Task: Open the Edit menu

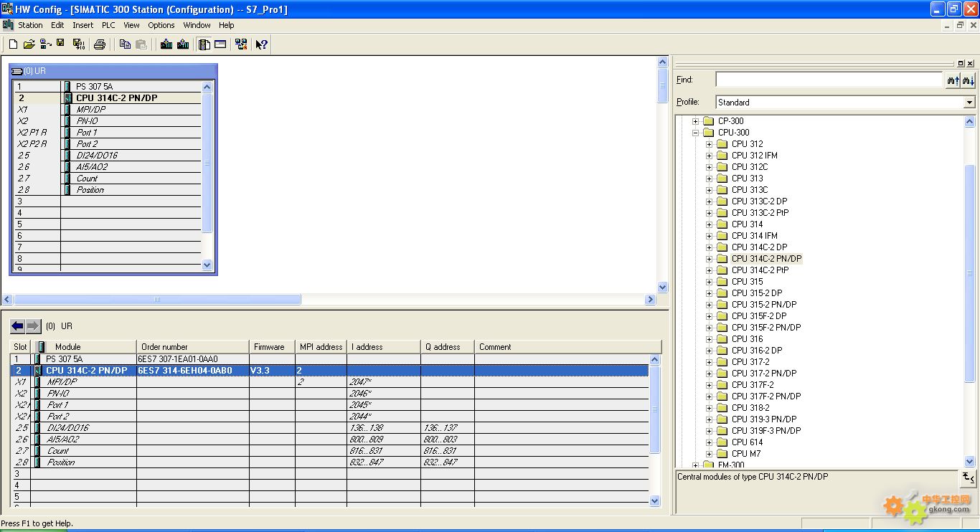Action: pyautogui.click(x=57, y=25)
